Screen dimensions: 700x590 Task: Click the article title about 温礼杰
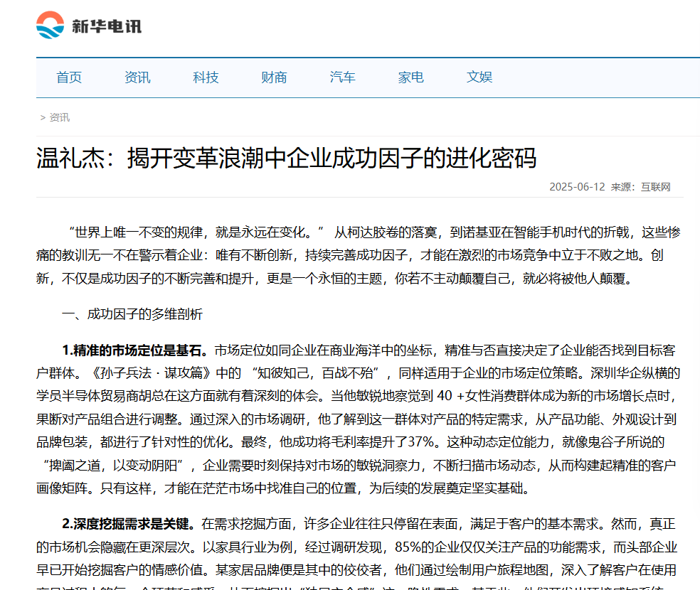pos(286,158)
